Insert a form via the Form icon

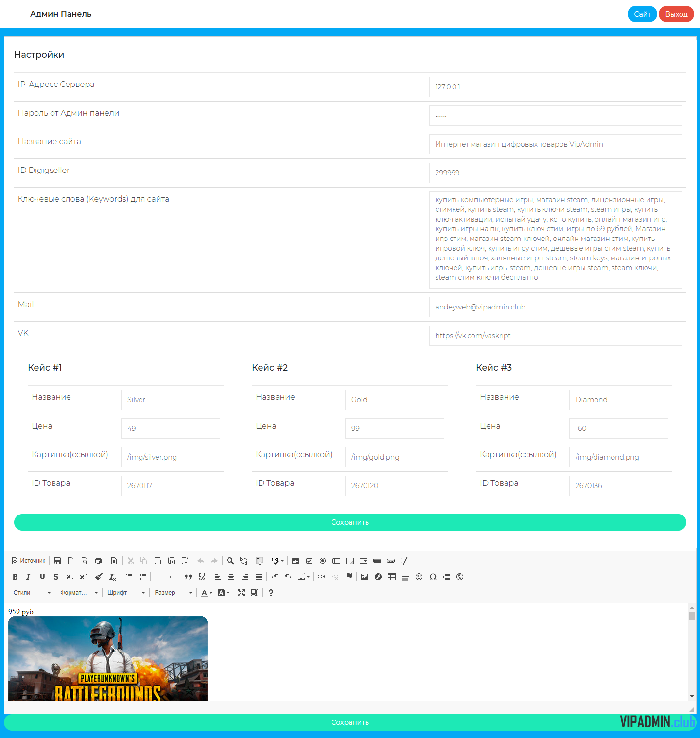296,561
